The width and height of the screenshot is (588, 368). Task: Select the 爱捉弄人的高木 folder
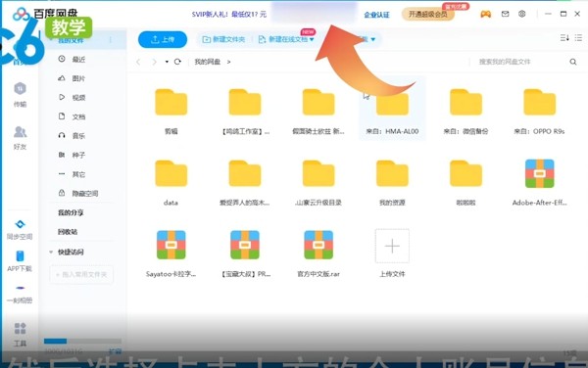tap(245, 182)
